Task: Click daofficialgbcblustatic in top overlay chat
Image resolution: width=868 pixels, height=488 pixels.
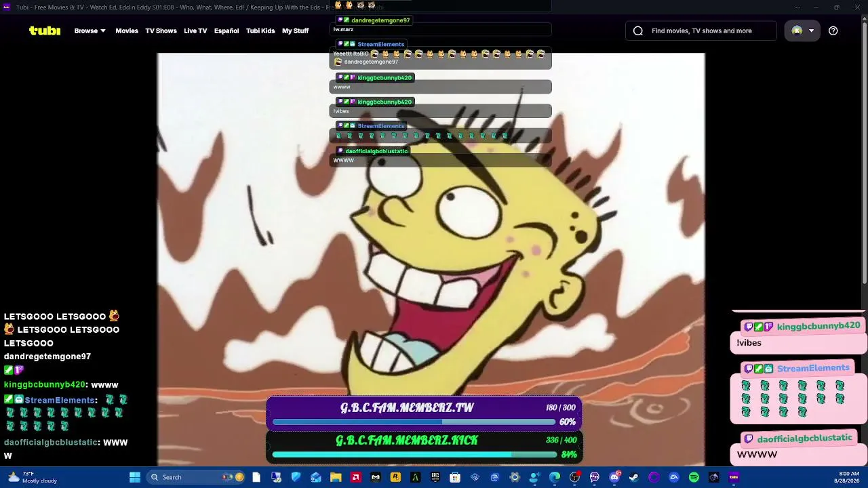Action: (376, 151)
